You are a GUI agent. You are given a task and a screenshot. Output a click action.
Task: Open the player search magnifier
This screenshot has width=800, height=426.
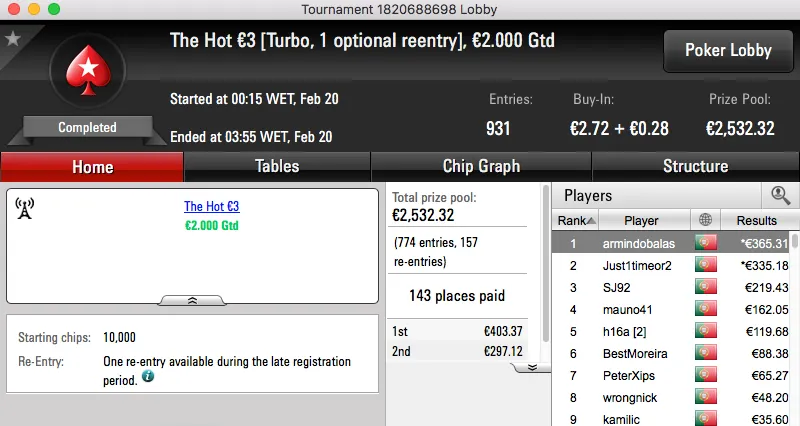click(x=780, y=196)
